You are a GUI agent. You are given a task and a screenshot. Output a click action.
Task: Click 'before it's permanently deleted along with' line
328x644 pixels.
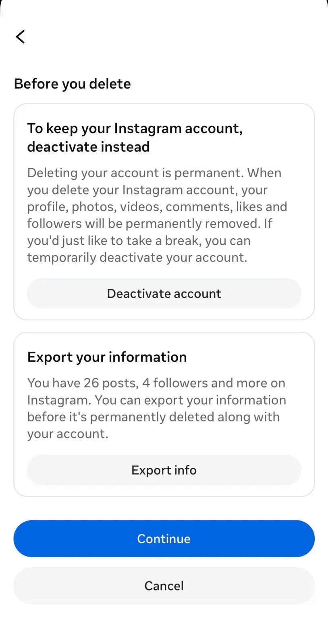(153, 417)
